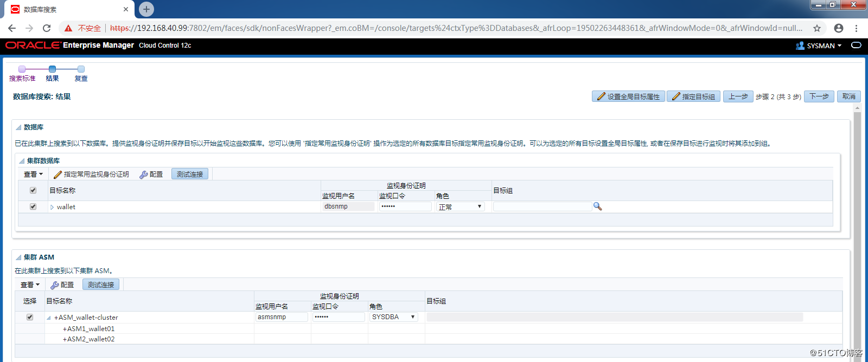Collapse the 集群数据库 subsection
This screenshot has width=868, height=362.
point(22,161)
